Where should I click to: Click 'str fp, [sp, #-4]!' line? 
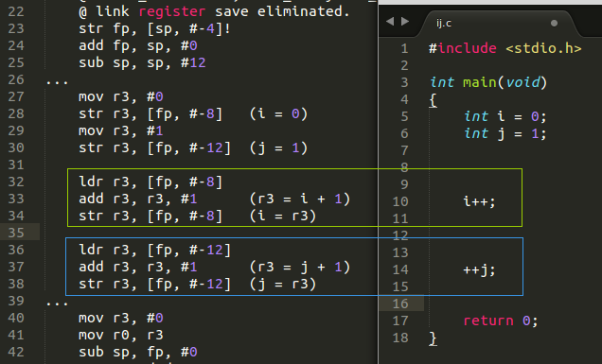(x=154, y=28)
